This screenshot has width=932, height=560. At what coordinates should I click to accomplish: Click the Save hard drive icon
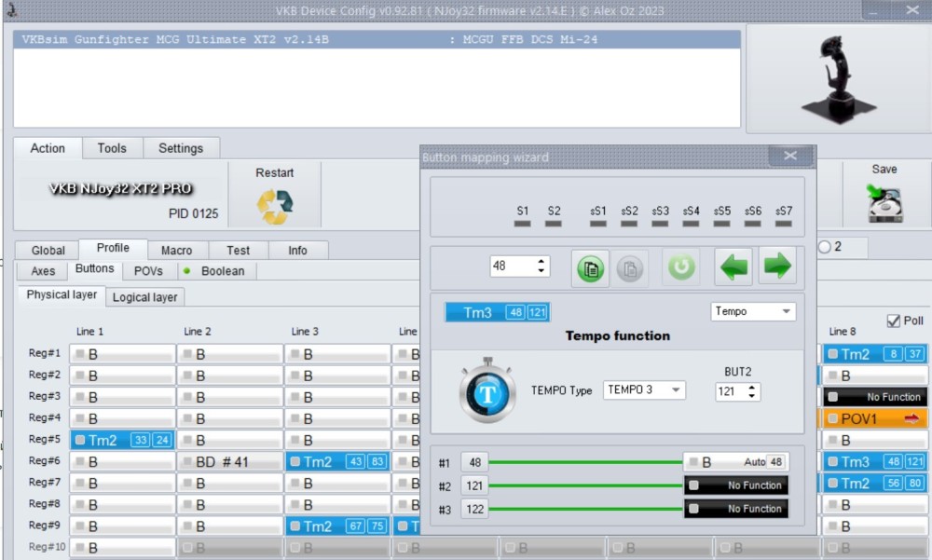[x=884, y=204]
